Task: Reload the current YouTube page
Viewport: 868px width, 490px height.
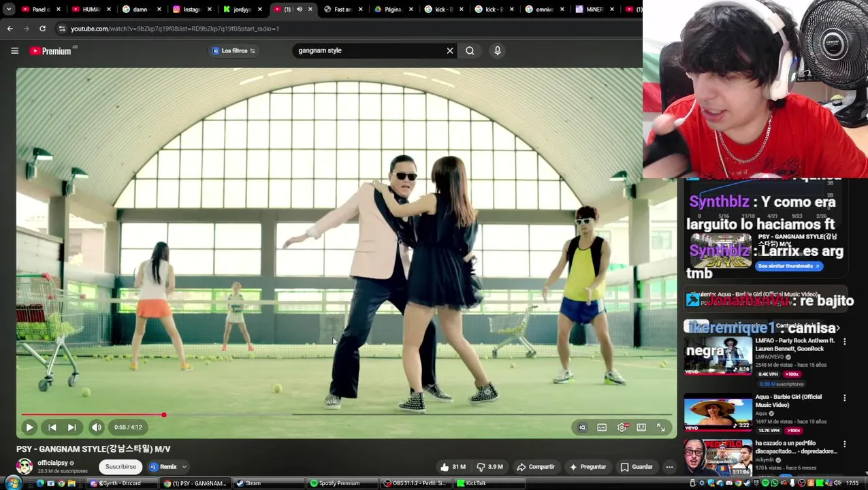Action: click(x=42, y=29)
